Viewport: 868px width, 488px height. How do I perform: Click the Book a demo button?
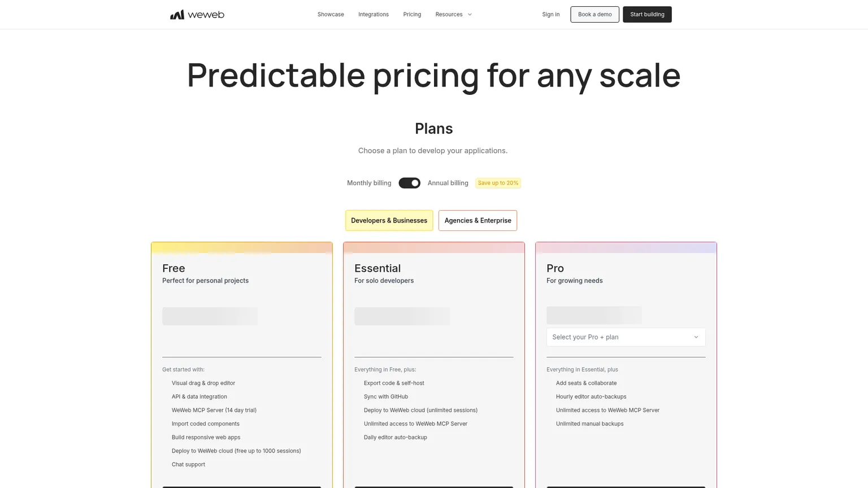click(x=594, y=15)
